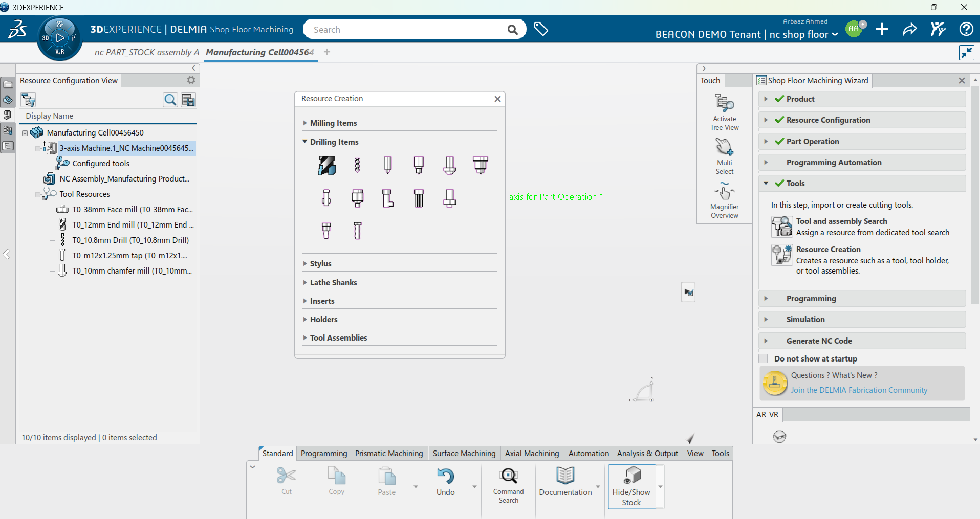The image size is (980, 519).
Task: Select T0_38mm Face mill tree item
Action: pos(126,209)
